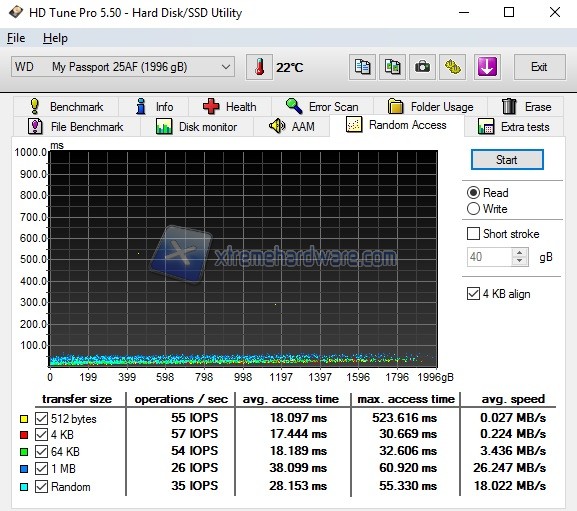Save screenshot with camera icon
The height and width of the screenshot is (511, 577).
tap(422, 67)
